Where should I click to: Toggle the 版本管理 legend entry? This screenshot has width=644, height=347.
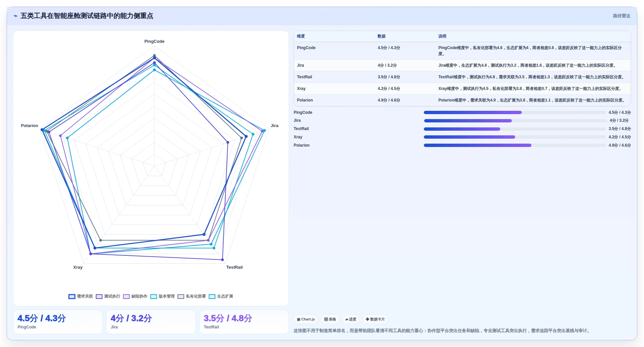(x=162, y=297)
